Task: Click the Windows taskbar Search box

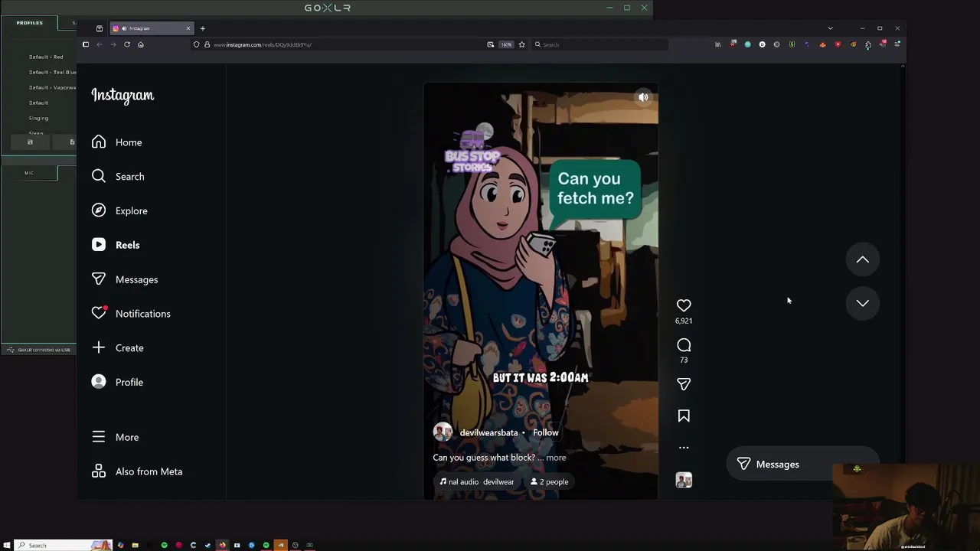Action: point(64,545)
